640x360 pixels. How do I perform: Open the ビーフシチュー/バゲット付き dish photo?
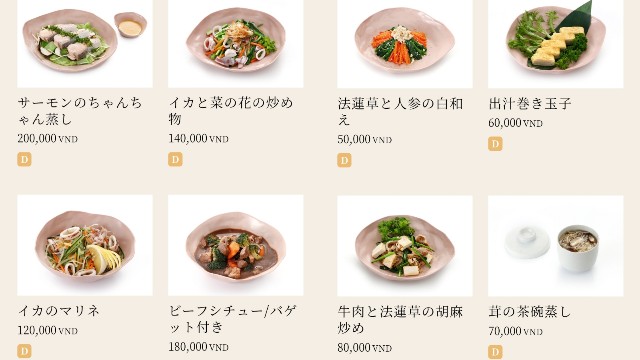[x=236, y=245]
